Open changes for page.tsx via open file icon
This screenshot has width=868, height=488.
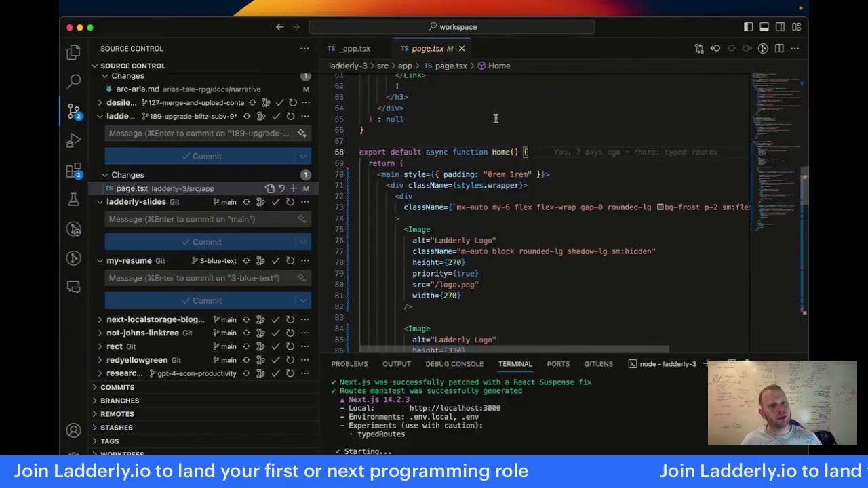(269, 188)
